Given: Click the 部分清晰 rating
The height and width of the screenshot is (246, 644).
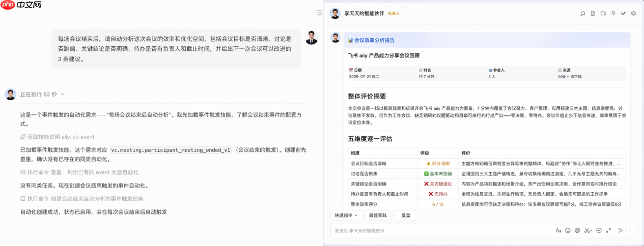Looking at the screenshot, I should pos(438,164).
